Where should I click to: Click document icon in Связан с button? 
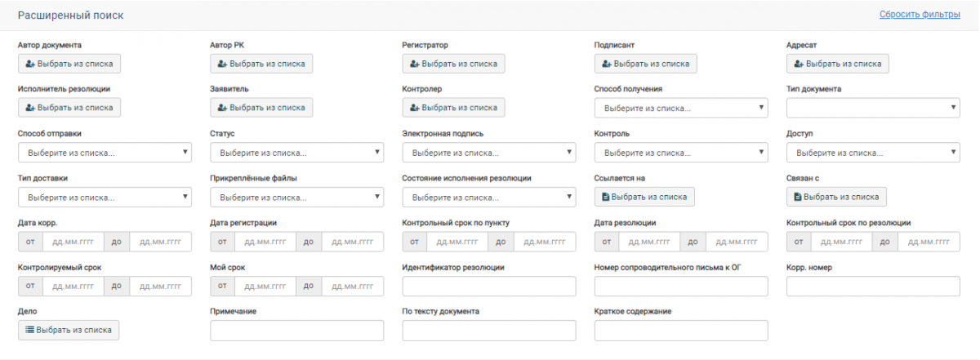(x=799, y=197)
